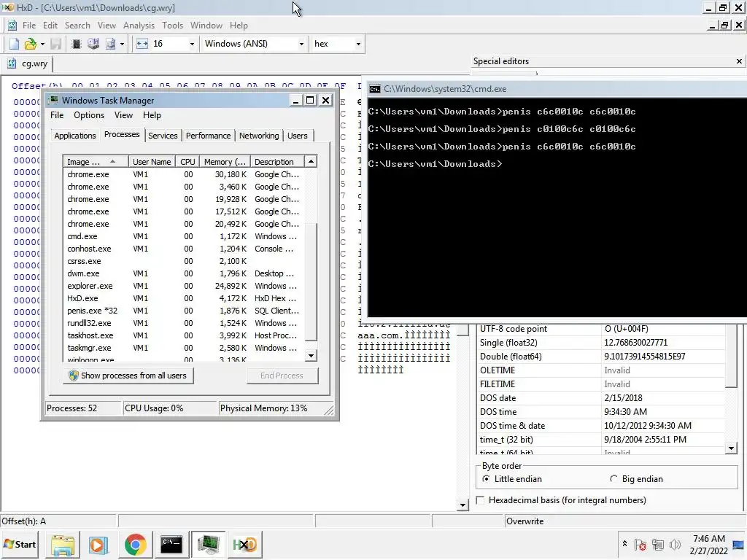
Task: Select the penis.exe *32 process row
Action: point(184,311)
